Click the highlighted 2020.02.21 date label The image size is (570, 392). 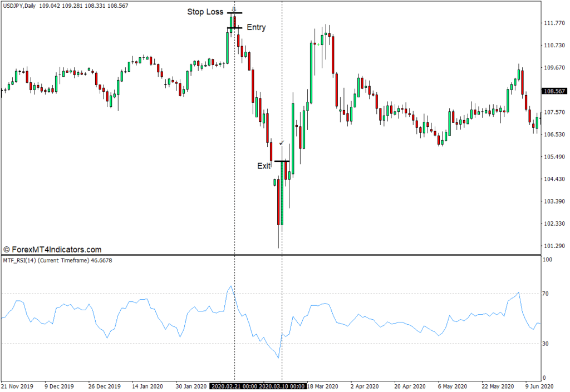[234, 386]
